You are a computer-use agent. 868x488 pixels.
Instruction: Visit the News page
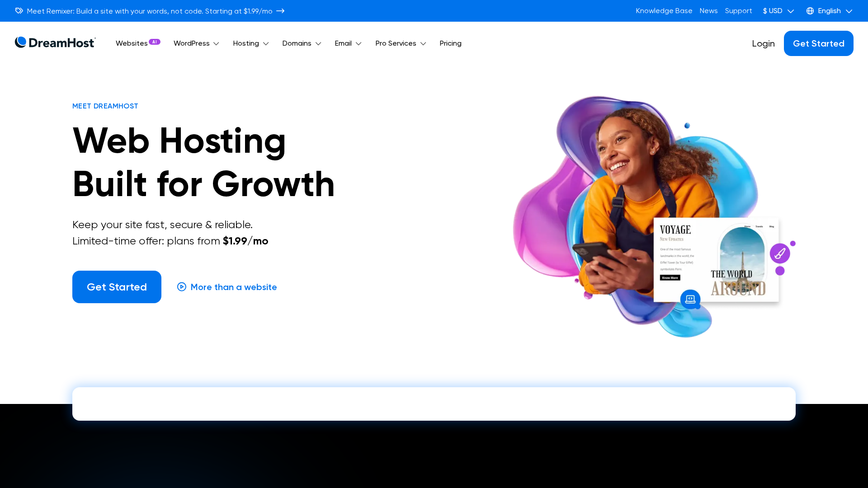point(708,11)
